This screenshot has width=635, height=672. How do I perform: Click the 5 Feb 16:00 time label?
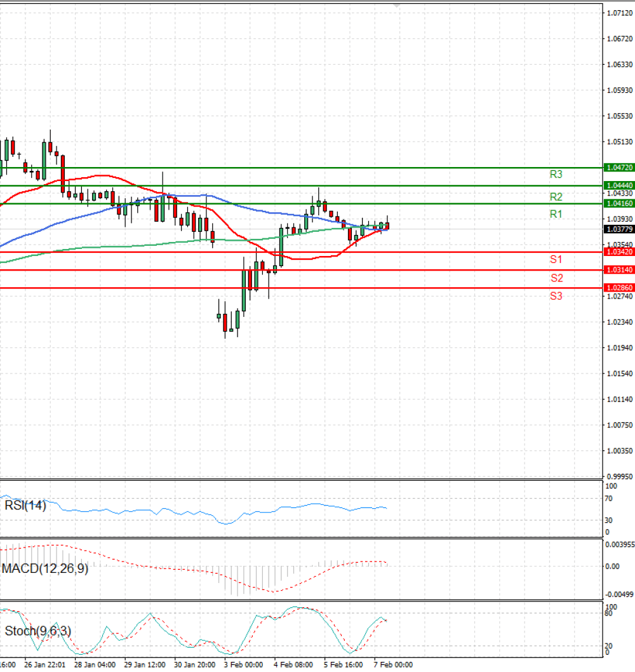click(x=343, y=665)
